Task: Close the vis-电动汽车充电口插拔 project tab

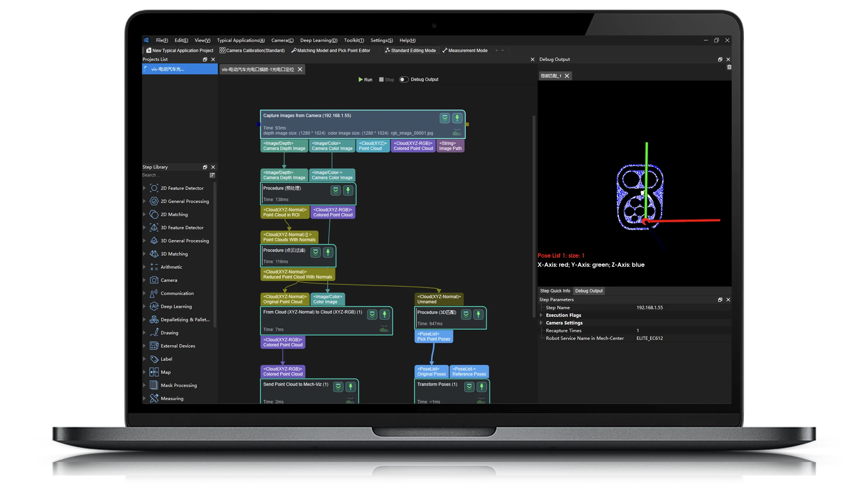Action: click(x=299, y=70)
